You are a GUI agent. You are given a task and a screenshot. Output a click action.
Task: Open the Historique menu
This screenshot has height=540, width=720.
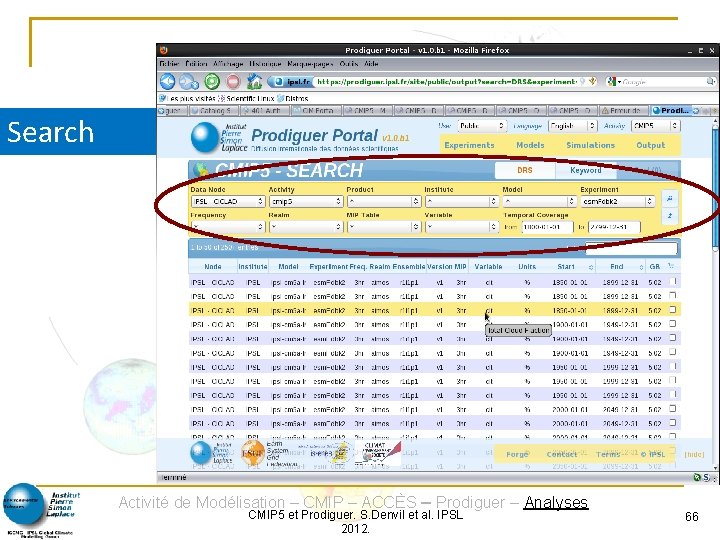click(x=265, y=64)
